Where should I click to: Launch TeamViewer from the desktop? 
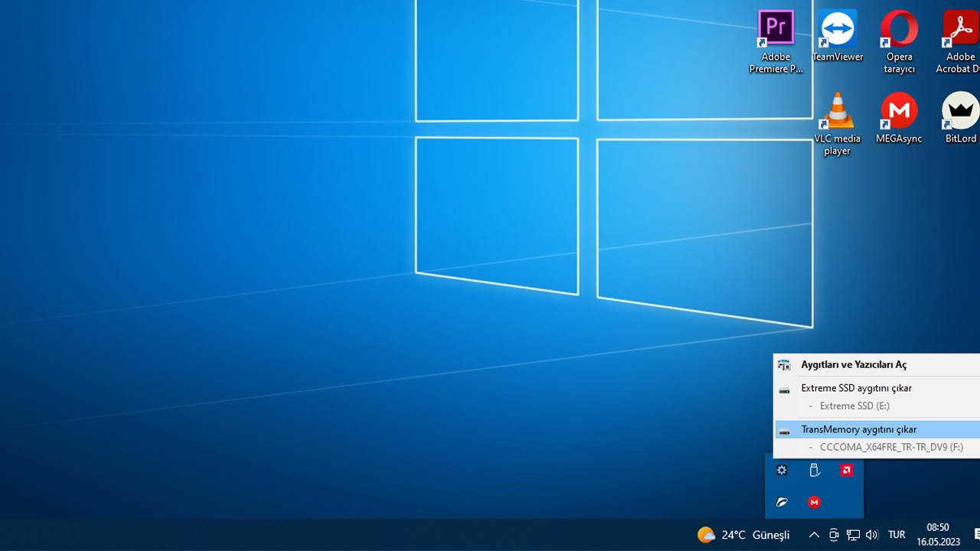838,29
